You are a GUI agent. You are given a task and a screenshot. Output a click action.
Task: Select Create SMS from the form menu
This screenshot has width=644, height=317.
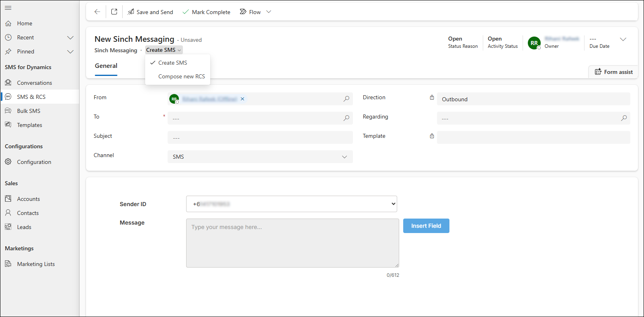pyautogui.click(x=178, y=63)
